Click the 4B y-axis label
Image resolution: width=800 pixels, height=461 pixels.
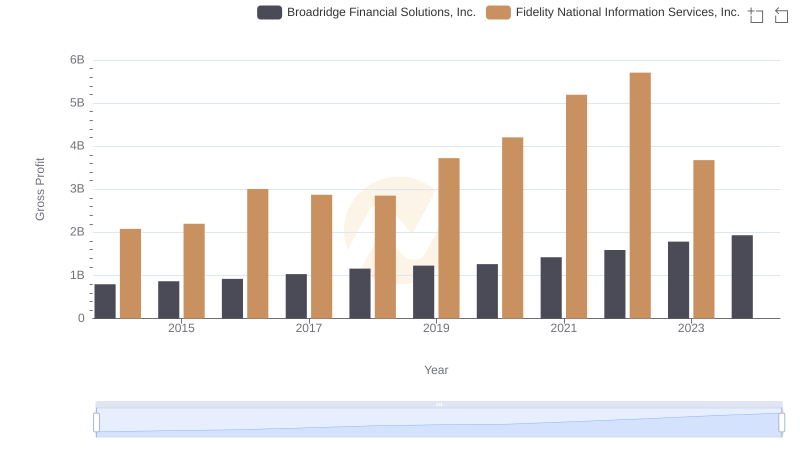coord(77,146)
